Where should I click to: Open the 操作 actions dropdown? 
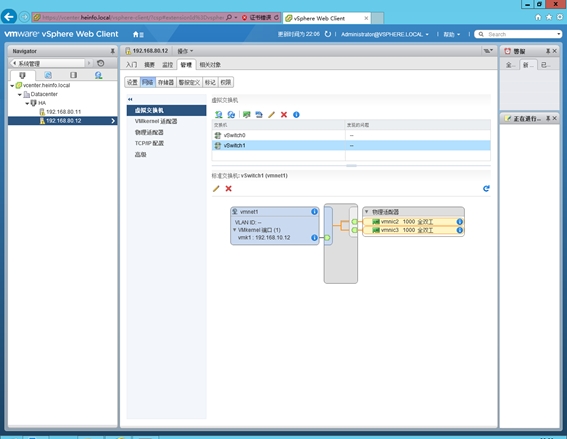(x=185, y=51)
